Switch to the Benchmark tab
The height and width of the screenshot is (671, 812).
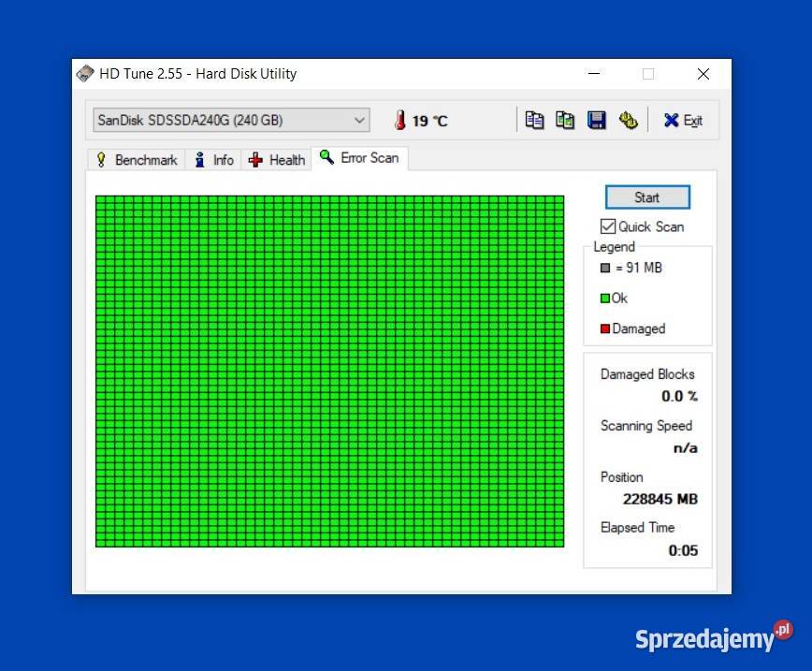click(x=137, y=160)
